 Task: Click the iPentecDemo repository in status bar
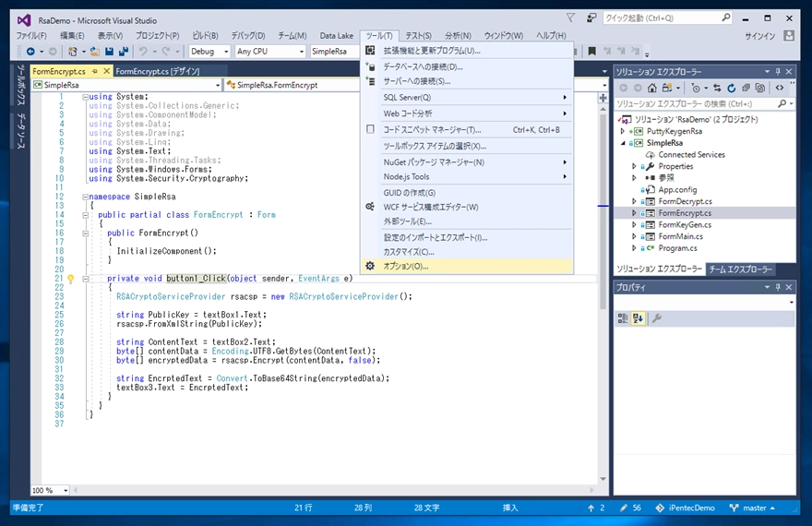click(x=685, y=508)
